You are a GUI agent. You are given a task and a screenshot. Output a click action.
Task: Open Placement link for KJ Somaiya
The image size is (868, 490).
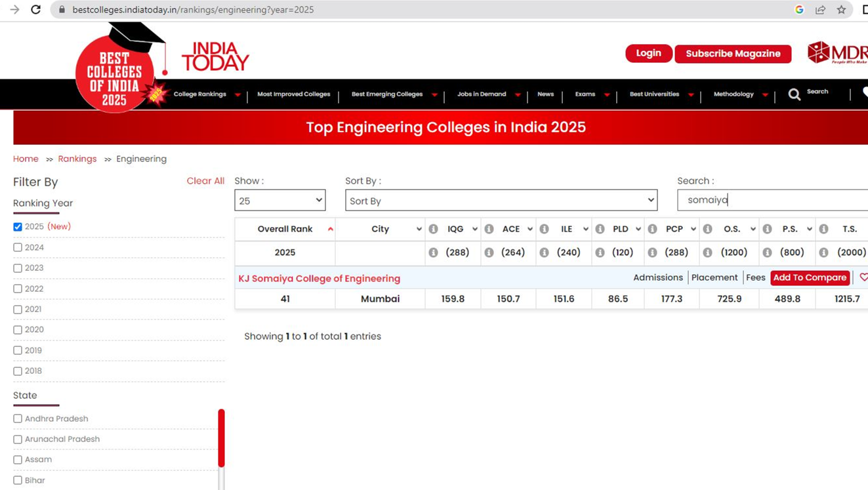[x=714, y=277]
